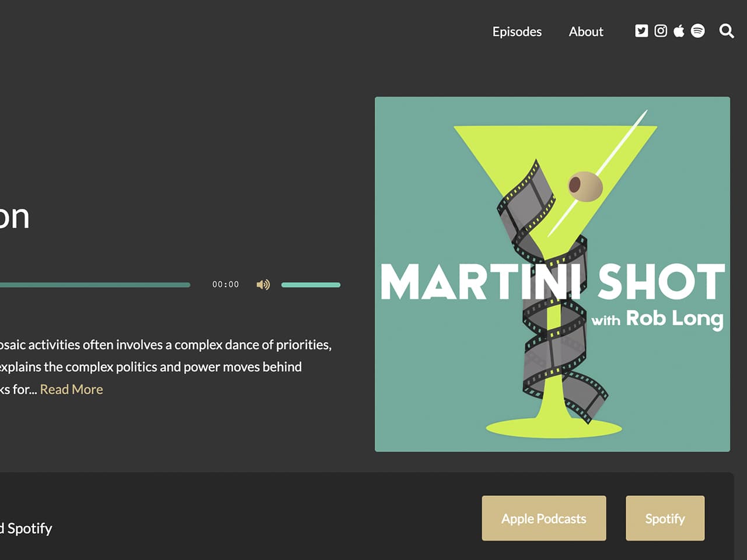
Task: Open the Apple Podcasts icon in header
Action: (679, 31)
